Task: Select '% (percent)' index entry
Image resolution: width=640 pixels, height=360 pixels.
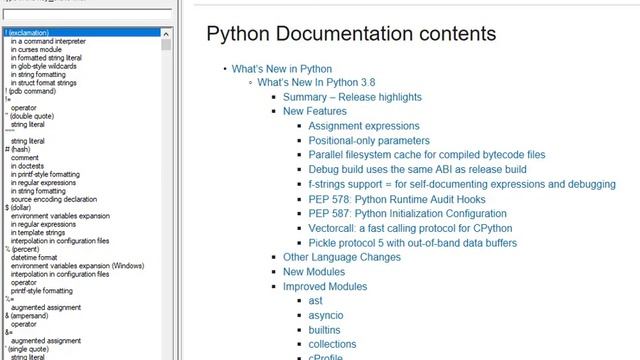Action: coord(22,249)
